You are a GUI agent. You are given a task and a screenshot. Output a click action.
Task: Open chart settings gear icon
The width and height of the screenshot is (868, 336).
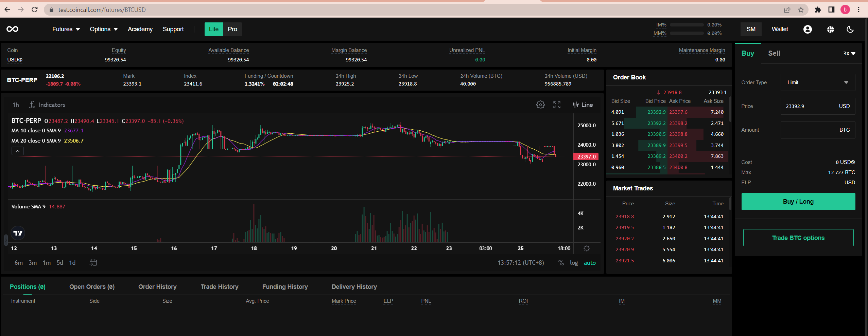pyautogui.click(x=540, y=105)
